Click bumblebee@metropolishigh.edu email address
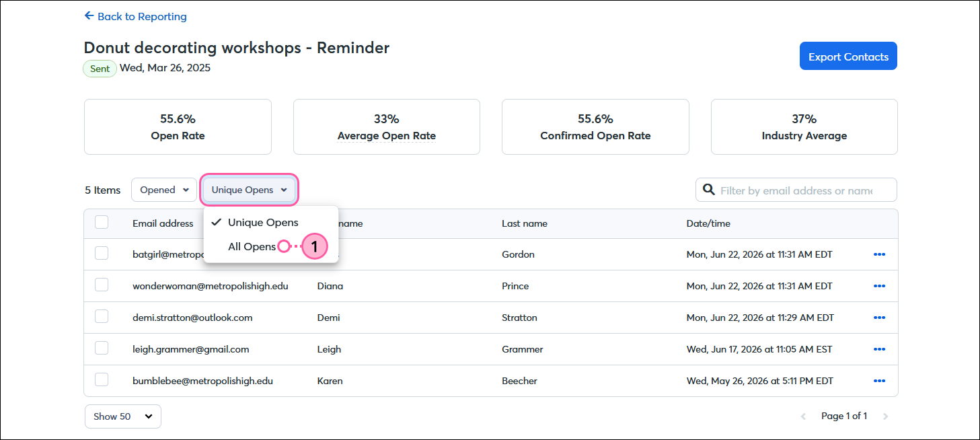980x440 pixels. coord(202,381)
